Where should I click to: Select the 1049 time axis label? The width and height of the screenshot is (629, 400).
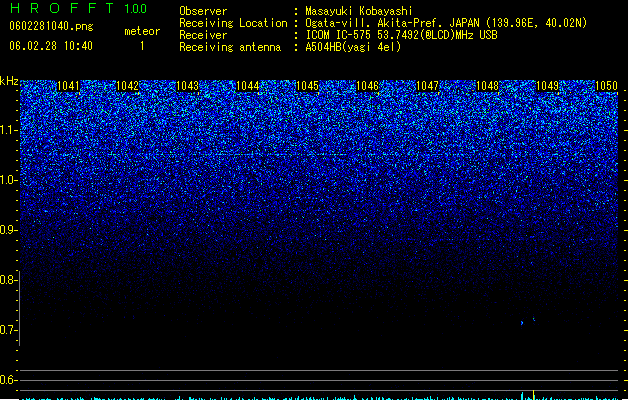[x=547, y=86]
